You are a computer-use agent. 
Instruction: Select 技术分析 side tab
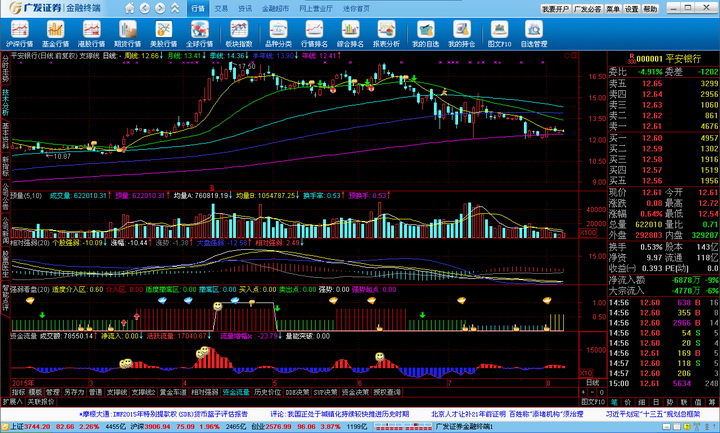pyautogui.click(x=5, y=102)
